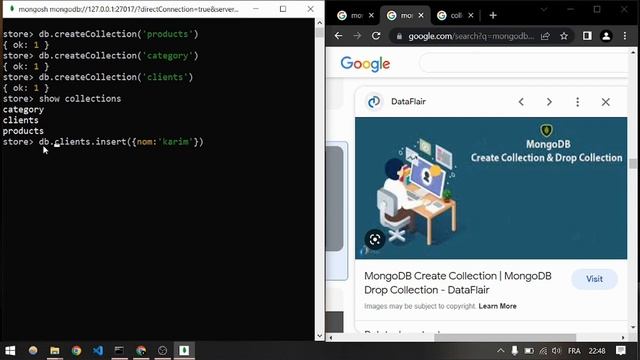The height and width of the screenshot is (360, 640).
Task: Open volume control in tray
Action: (x=556, y=351)
